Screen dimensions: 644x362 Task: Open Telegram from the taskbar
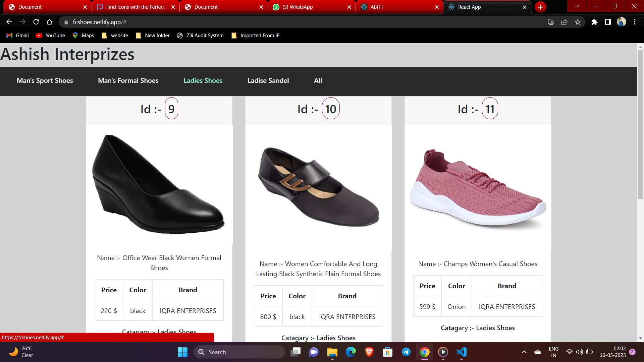click(x=406, y=352)
